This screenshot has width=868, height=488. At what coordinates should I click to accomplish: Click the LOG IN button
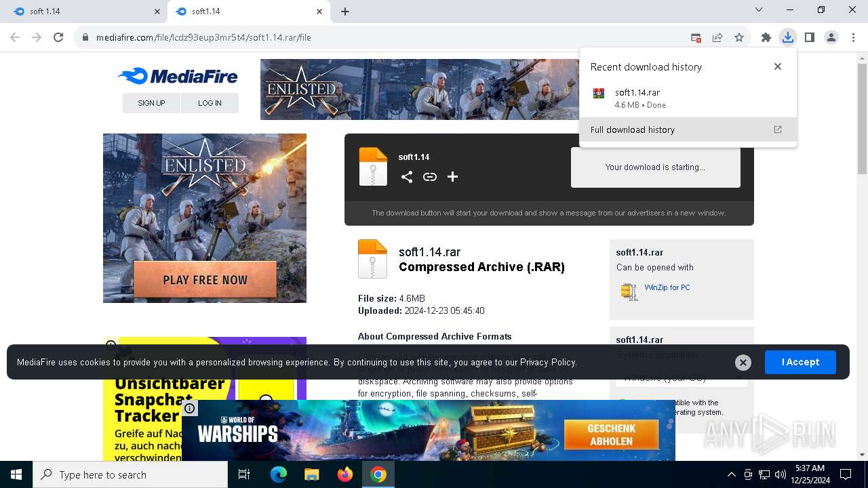click(x=210, y=103)
